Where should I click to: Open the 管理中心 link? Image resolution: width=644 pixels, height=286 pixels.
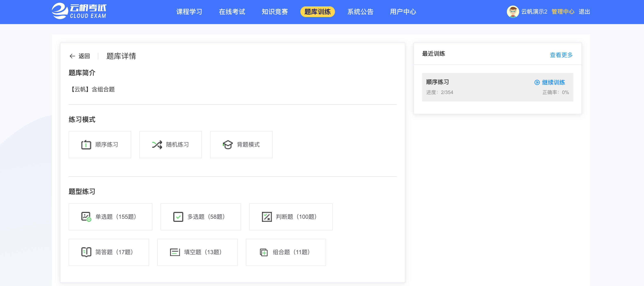point(563,12)
